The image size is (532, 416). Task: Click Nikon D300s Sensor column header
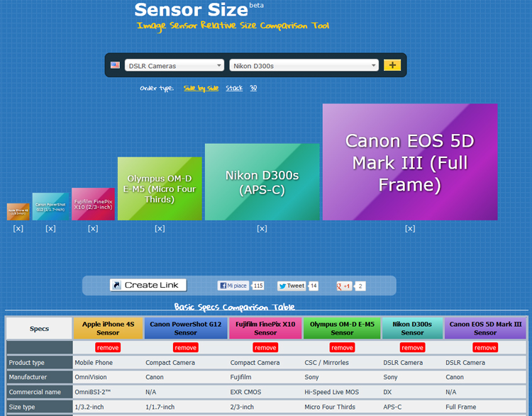coord(412,328)
